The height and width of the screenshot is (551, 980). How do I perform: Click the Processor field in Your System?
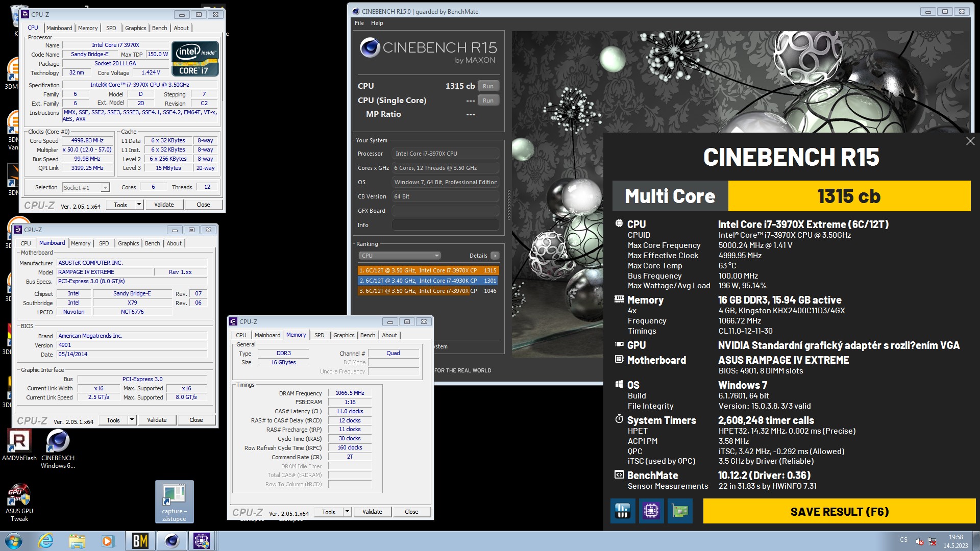click(445, 154)
